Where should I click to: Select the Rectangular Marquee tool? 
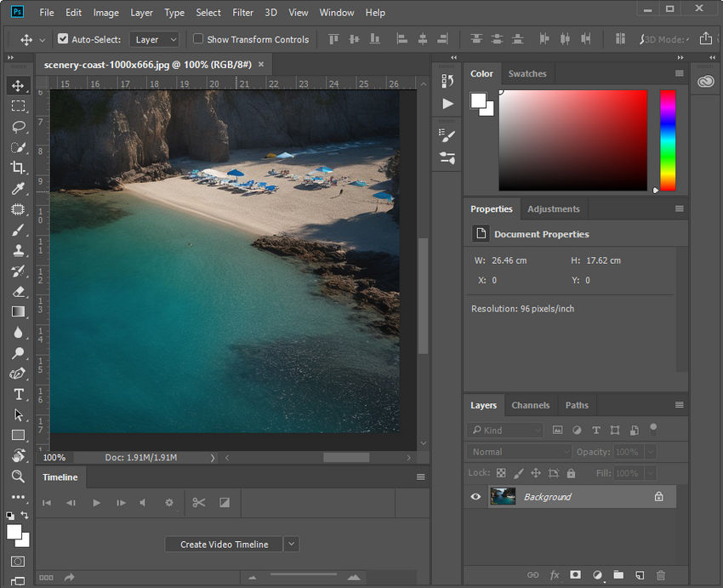point(18,106)
